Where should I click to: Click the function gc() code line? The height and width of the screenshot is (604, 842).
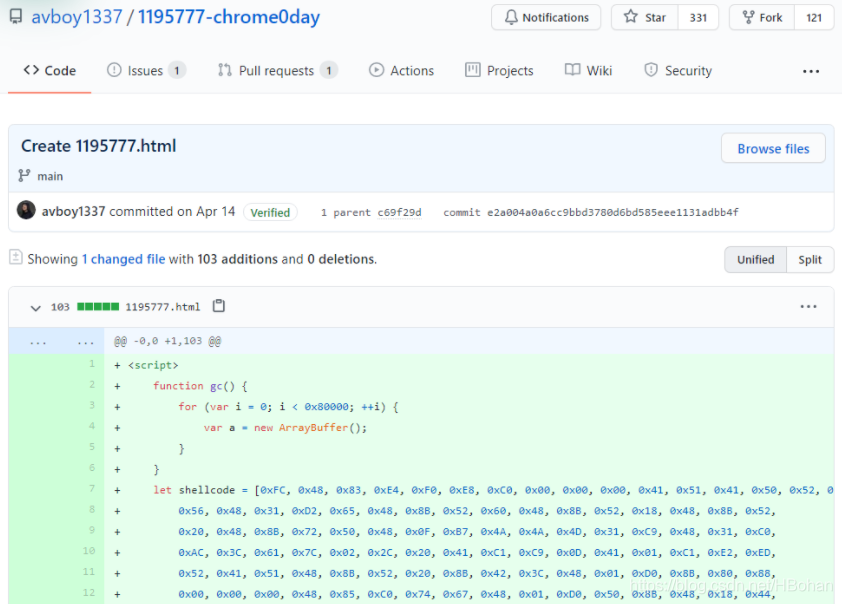point(200,386)
